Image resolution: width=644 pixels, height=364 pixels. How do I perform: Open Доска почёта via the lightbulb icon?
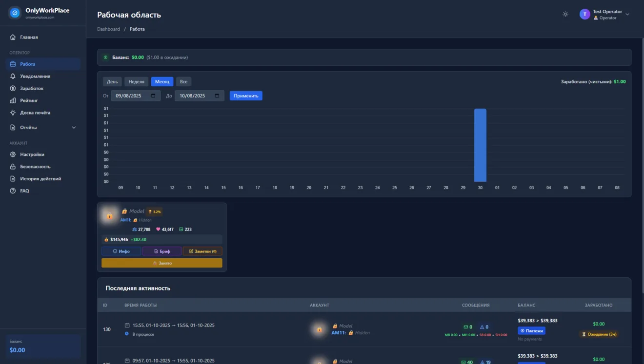(13, 113)
